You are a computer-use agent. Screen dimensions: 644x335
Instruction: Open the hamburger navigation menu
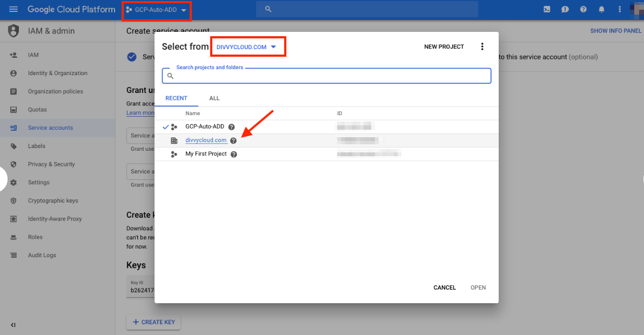pyautogui.click(x=13, y=9)
